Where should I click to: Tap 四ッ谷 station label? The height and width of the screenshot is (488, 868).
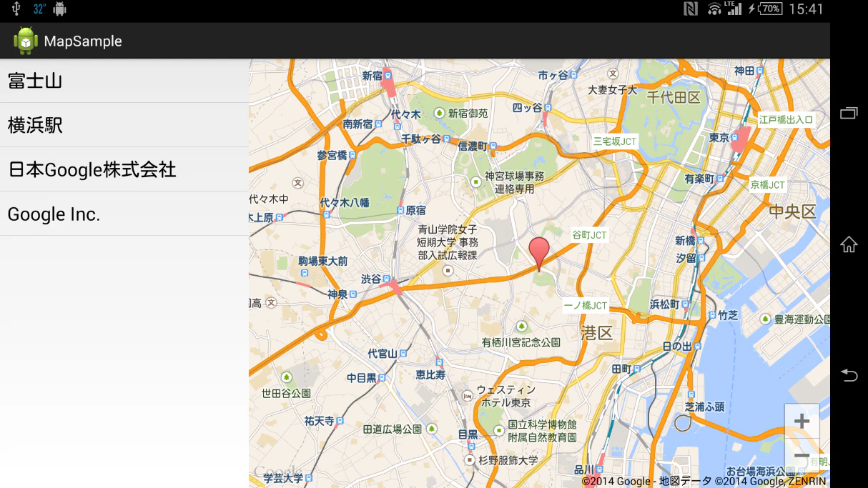pos(528,107)
